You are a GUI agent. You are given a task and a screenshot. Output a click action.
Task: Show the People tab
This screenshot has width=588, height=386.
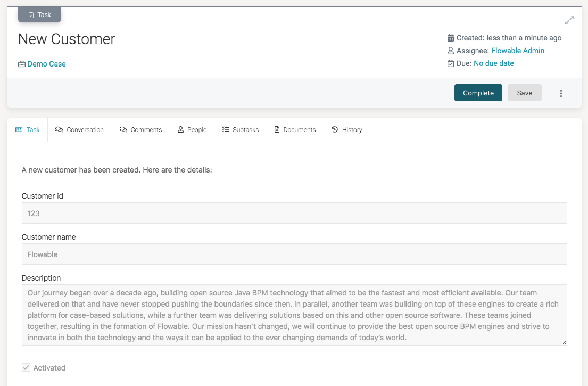click(192, 130)
